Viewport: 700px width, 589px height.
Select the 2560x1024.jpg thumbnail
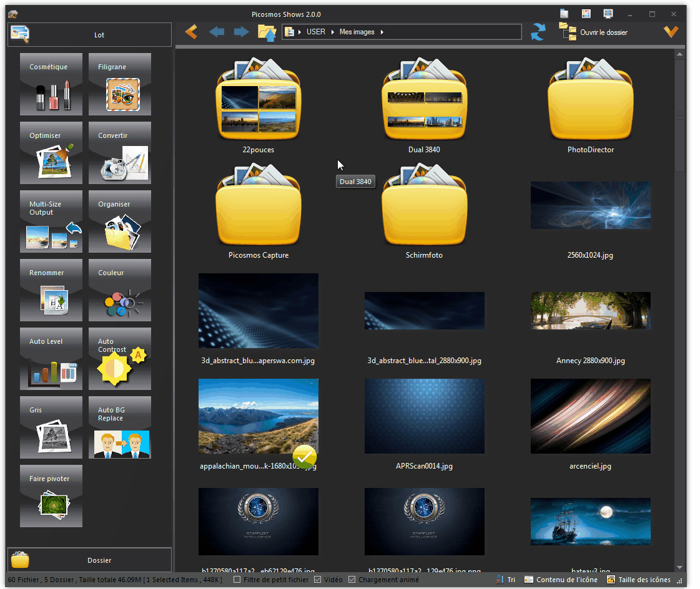[x=590, y=205]
